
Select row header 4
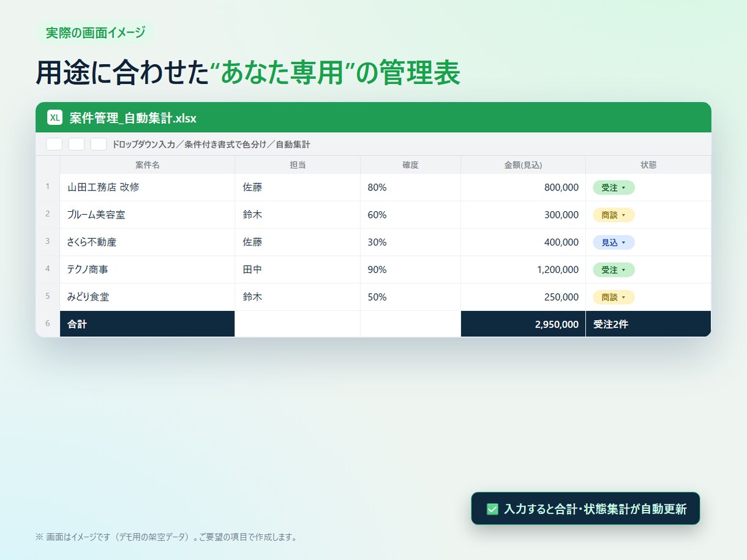pos(48,269)
